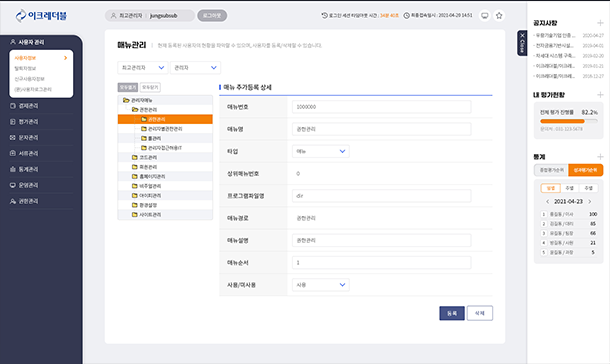Open 탈퇴자정보 submenu item
The height and width of the screenshot is (364, 610).
click(x=25, y=68)
